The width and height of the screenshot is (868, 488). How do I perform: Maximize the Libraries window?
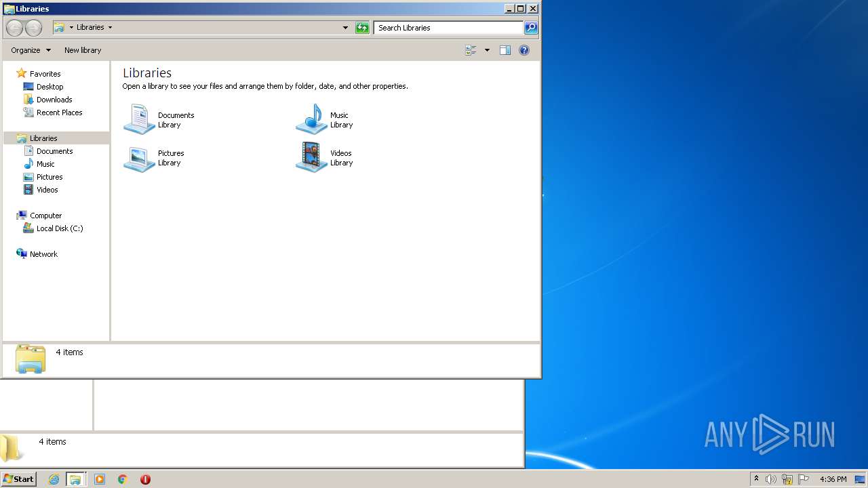click(520, 9)
